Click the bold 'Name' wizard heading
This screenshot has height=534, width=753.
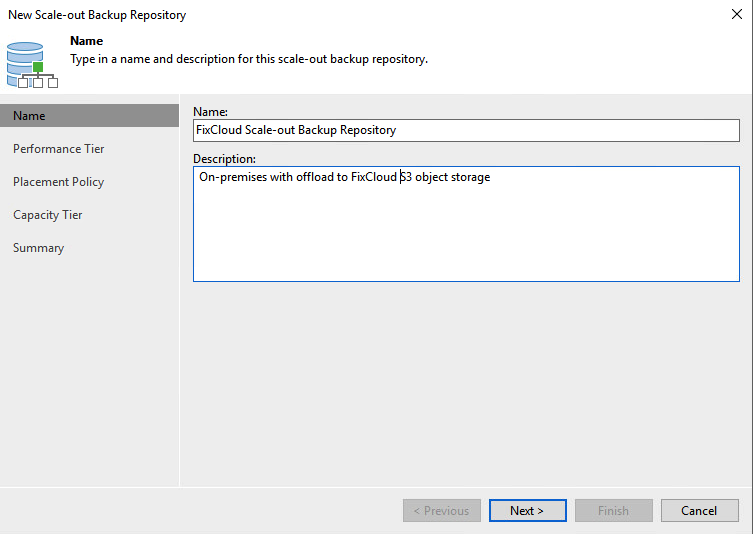[x=86, y=41]
